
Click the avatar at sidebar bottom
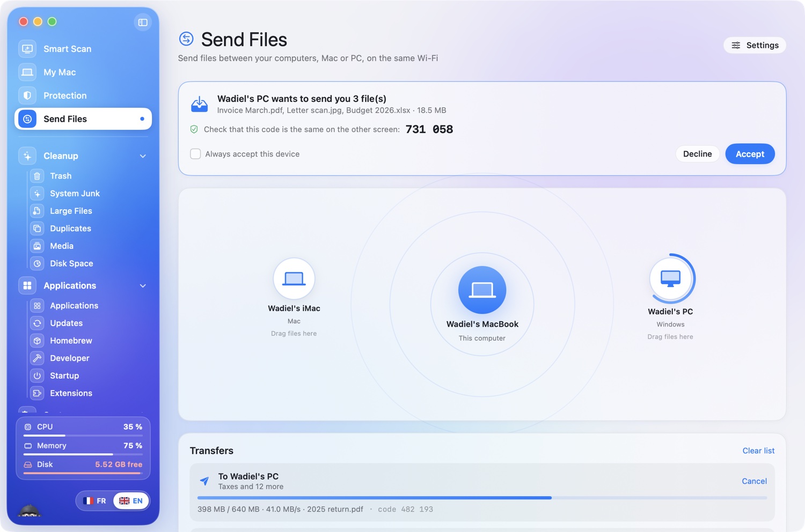30,510
